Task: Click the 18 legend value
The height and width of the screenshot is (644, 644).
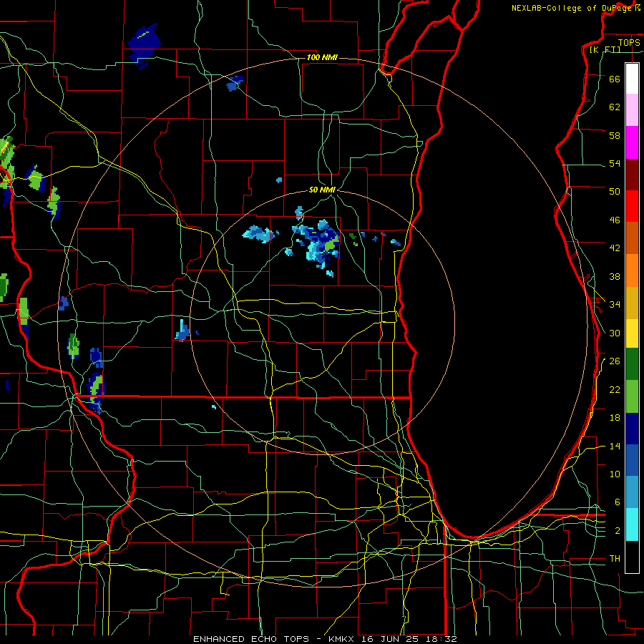Action: [x=615, y=418]
